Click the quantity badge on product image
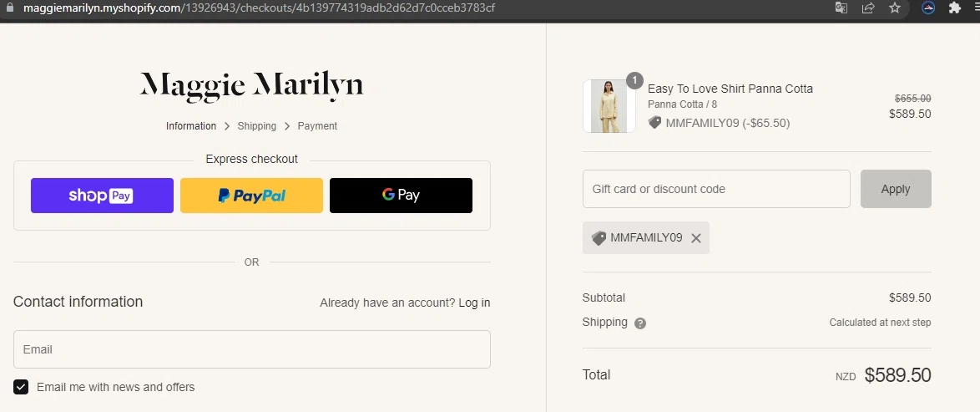This screenshot has height=412, width=980. (x=634, y=80)
